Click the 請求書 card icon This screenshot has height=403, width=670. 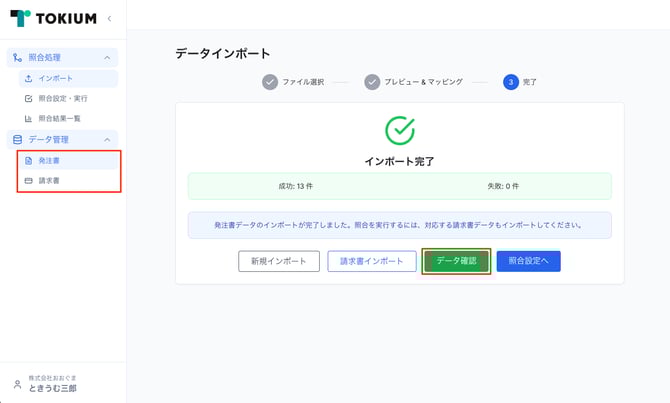(28, 180)
